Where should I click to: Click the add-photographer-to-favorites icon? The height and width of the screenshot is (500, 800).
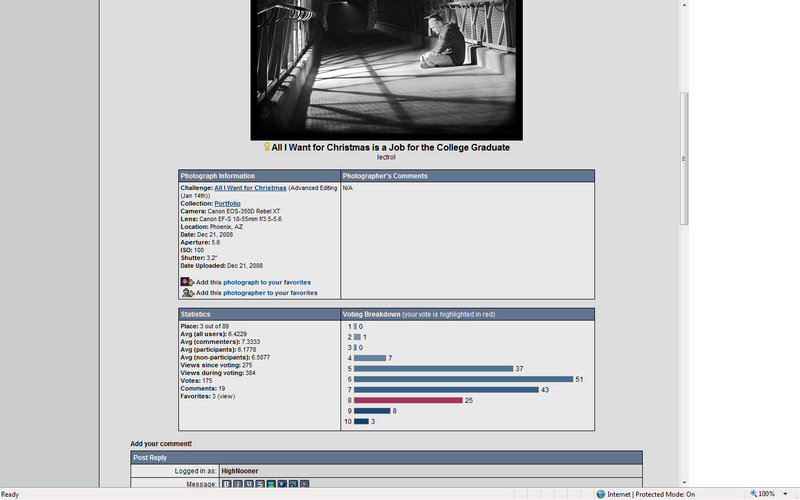click(x=186, y=293)
